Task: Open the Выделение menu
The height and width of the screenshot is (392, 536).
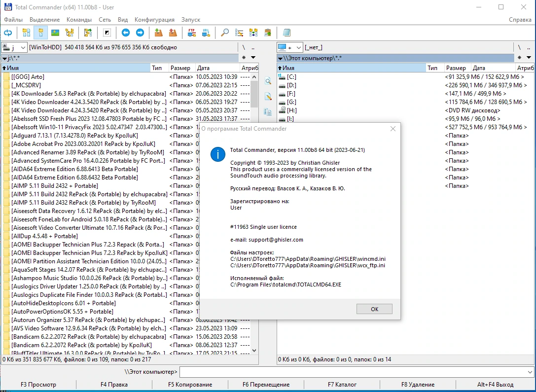Action: [x=44, y=20]
